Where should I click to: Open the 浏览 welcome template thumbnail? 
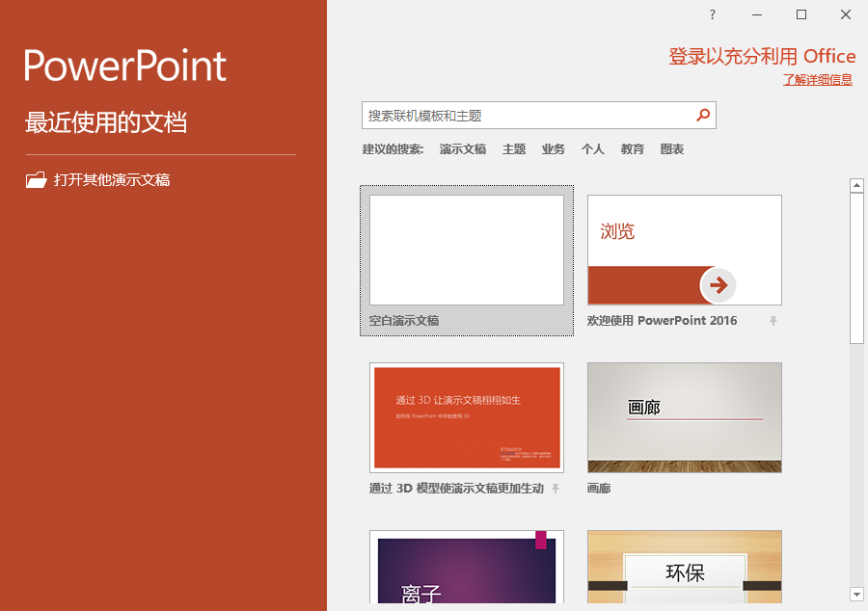coord(685,250)
